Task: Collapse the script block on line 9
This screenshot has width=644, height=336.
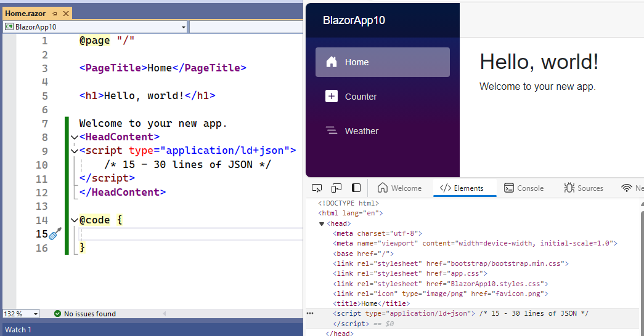Action: point(75,151)
